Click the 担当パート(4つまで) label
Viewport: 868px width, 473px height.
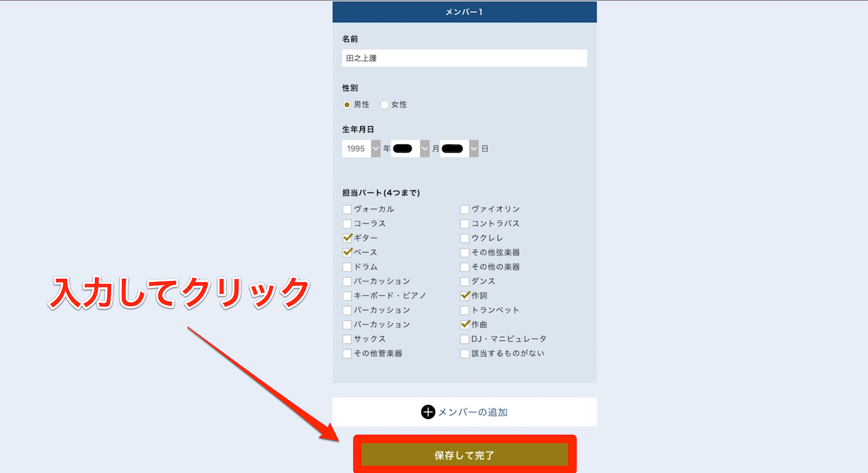381,192
